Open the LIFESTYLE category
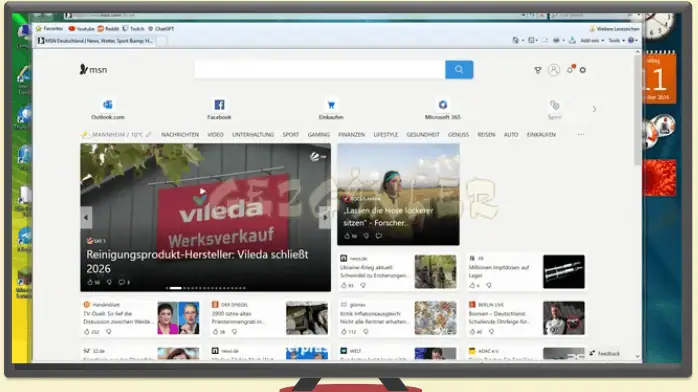 point(386,134)
